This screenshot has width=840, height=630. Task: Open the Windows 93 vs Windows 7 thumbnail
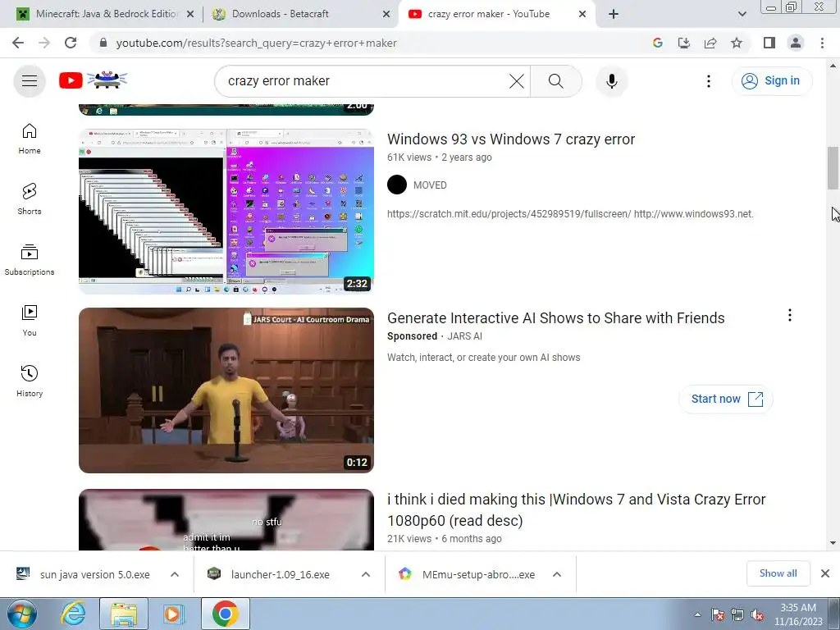point(226,211)
